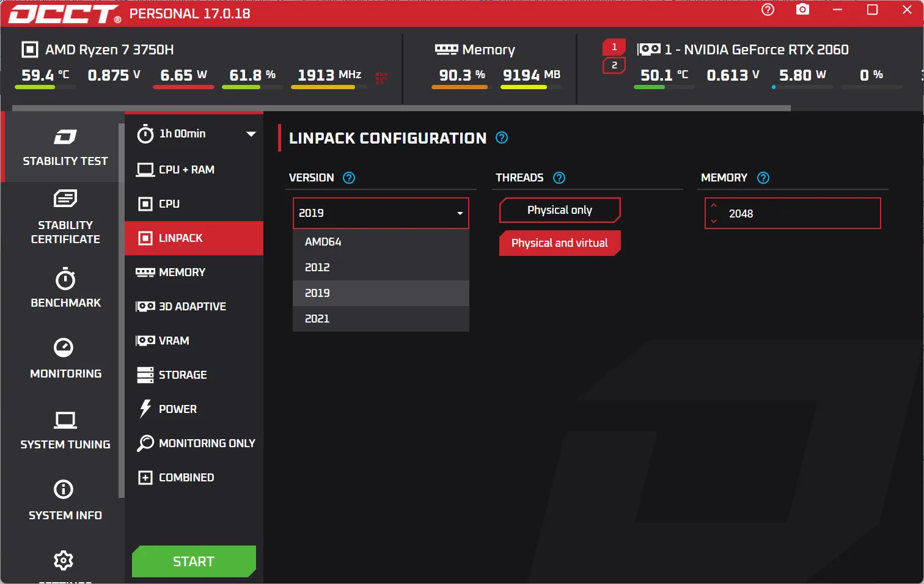Click the AMD Ryzen 7 3750H CPU icon
Image resolution: width=924 pixels, height=584 pixels.
point(29,49)
